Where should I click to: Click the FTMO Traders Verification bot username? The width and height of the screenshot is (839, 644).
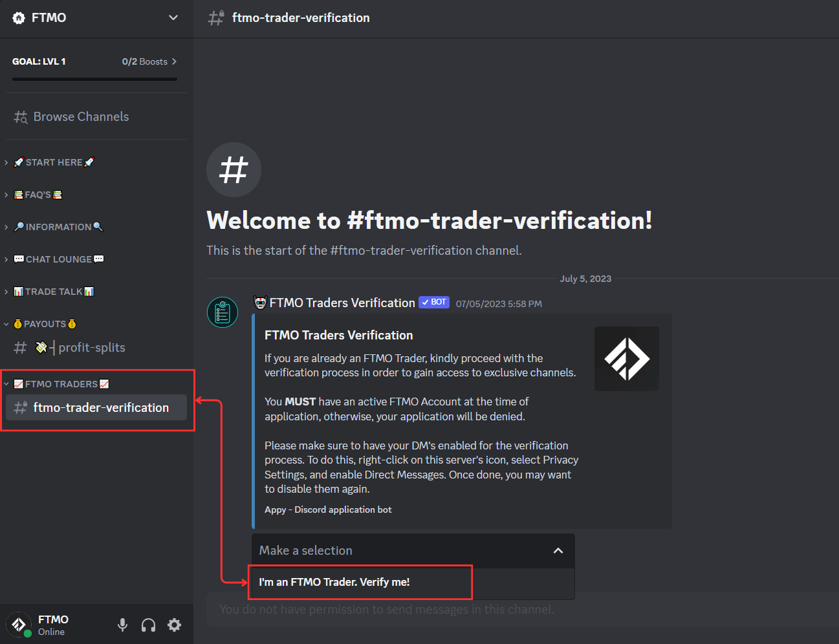pos(334,303)
